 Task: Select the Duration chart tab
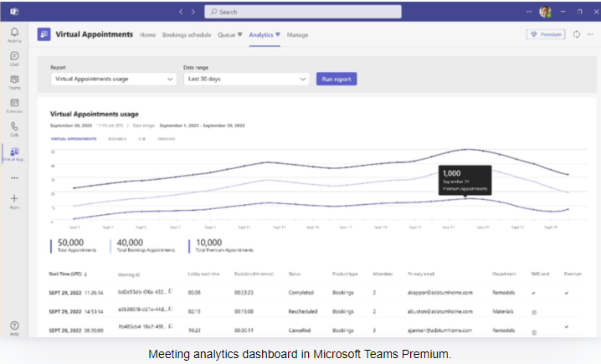click(167, 139)
